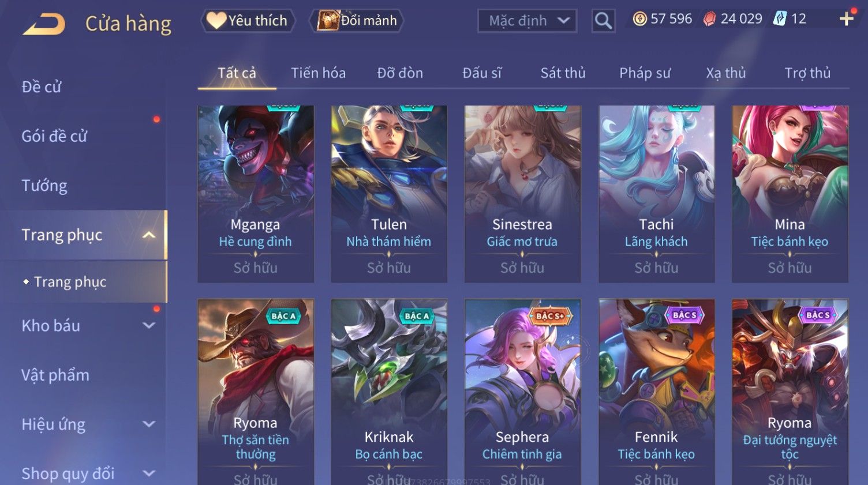
Task: Open the Sephera Chiêm tinh gia skin
Action: [x=522, y=392]
